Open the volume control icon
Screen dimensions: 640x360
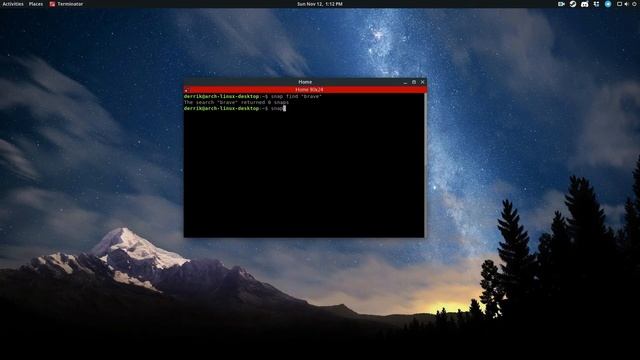click(x=626, y=4)
